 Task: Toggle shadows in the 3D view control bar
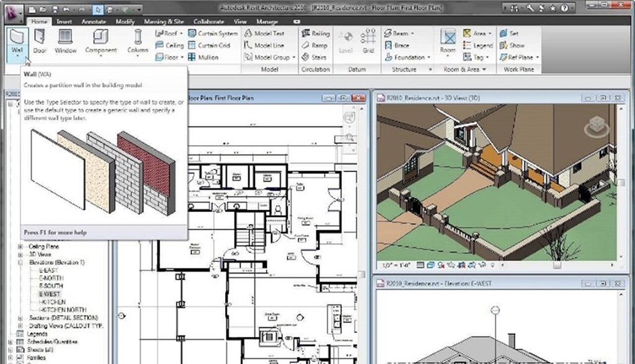(x=441, y=265)
